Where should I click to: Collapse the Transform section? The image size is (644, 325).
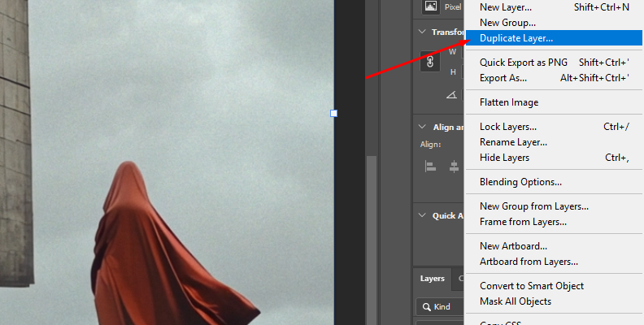point(421,32)
